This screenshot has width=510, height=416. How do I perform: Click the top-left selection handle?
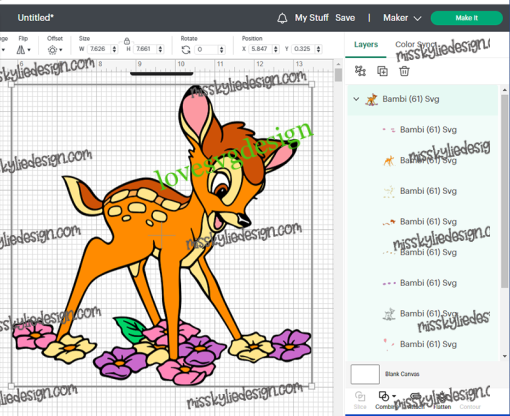click(x=11, y=85)
